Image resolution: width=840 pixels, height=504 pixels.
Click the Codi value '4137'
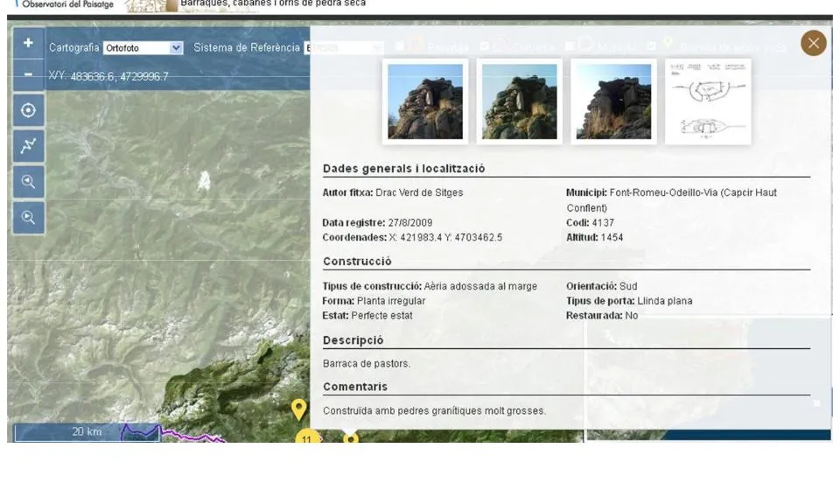coord(603,223)
